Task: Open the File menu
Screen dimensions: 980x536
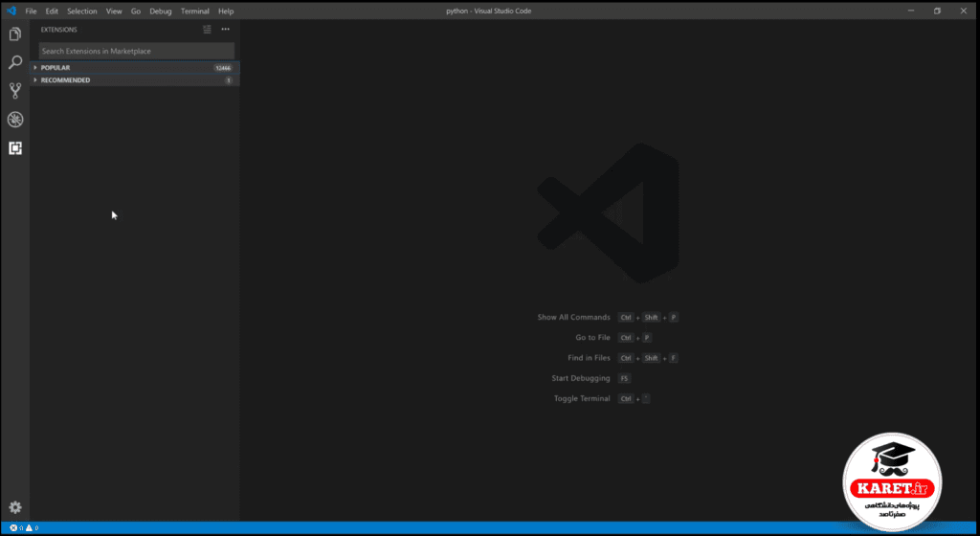Action: (31, 11)
